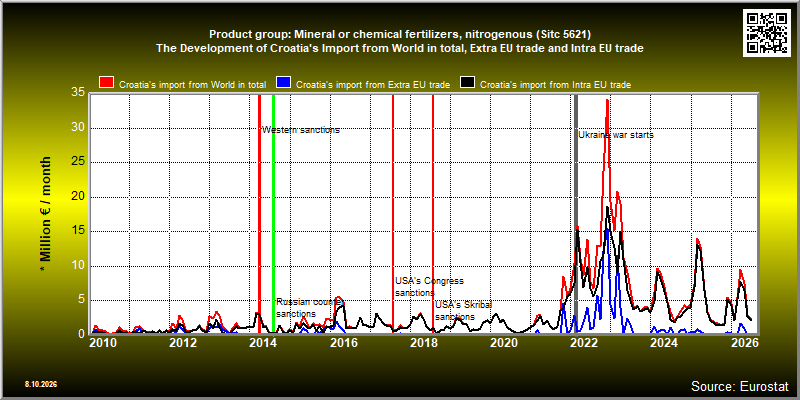Click the product group title line
The image size is (800, 400).
click(x=400, y=35)
